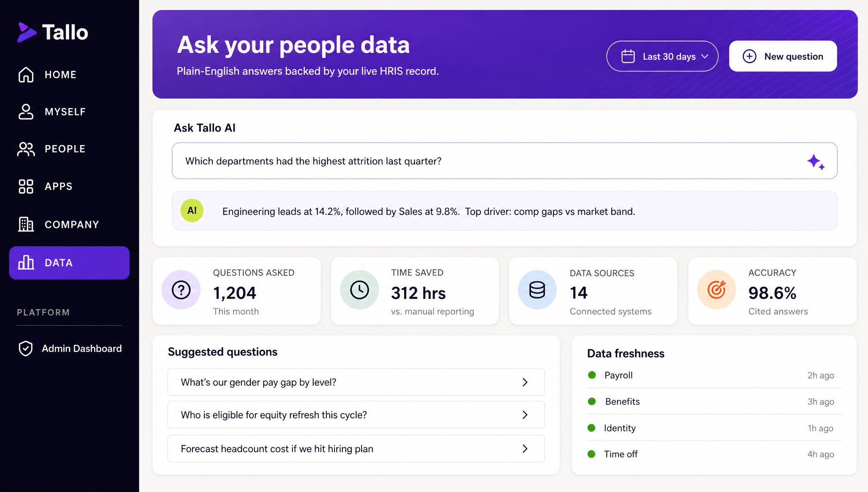
Task: Click the green status dot for Benefits
Action: coord(592,401)
